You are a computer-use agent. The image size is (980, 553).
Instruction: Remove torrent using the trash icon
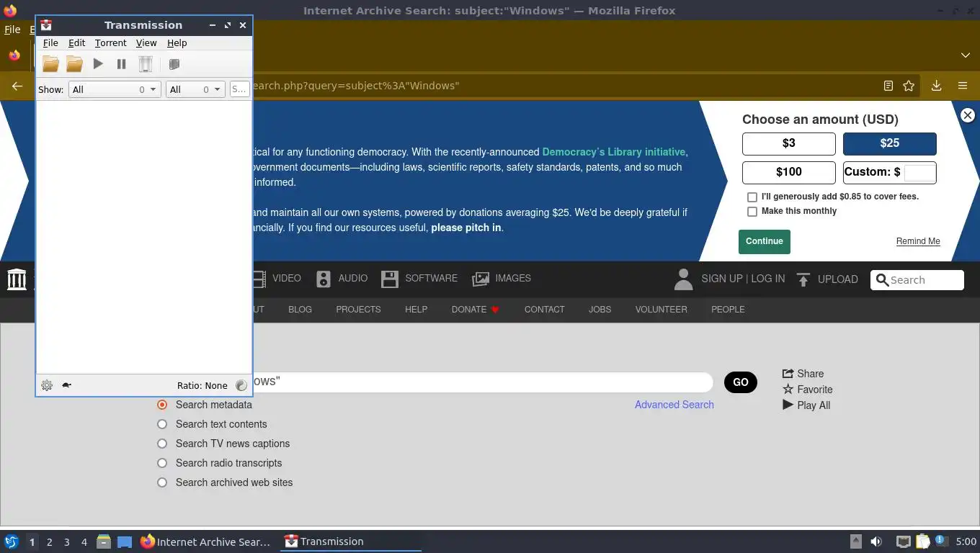(x=146, y=64)
